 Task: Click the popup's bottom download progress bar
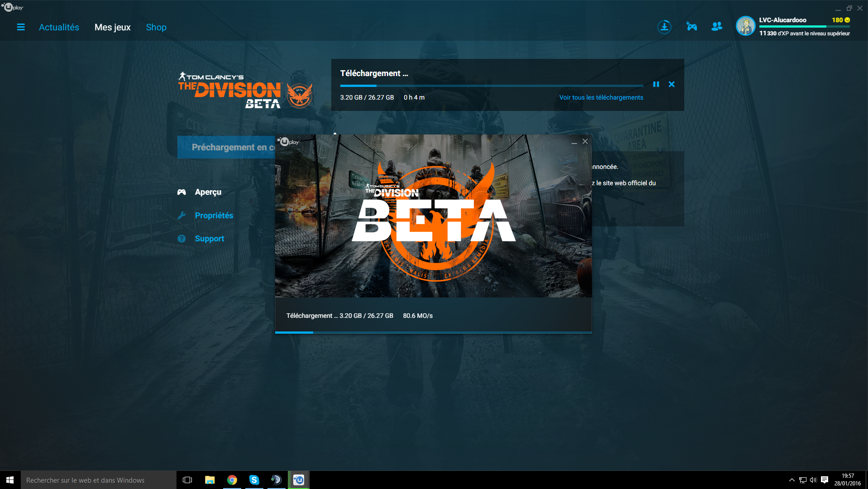pos(433,332)
